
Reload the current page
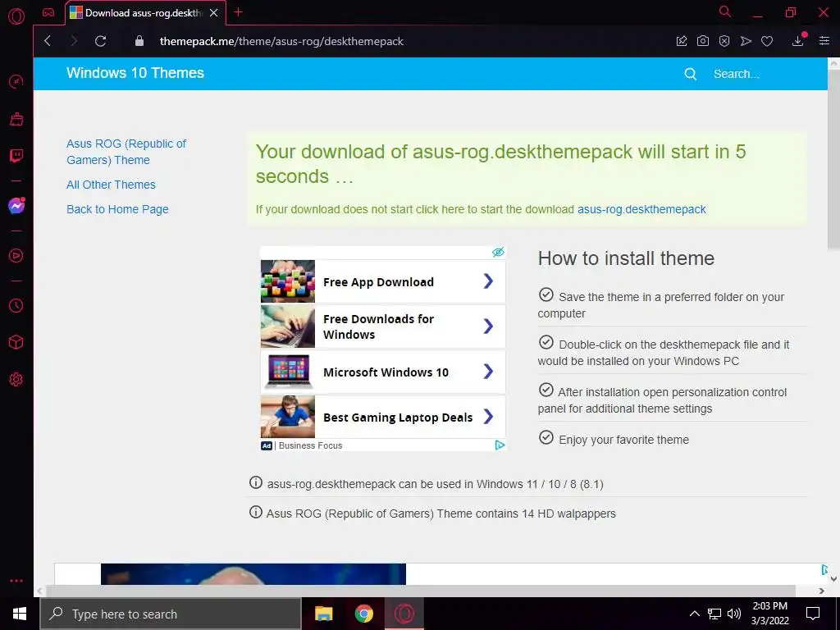(x=101, y=41)
